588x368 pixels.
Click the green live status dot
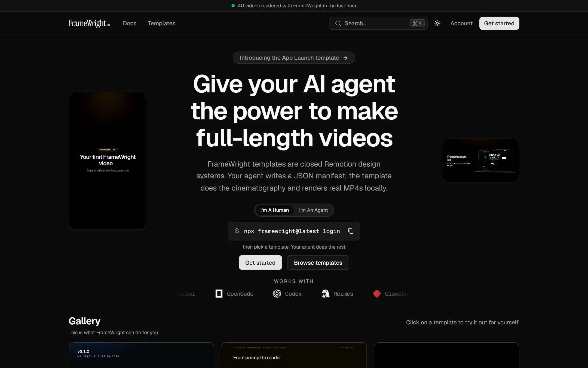233,6
